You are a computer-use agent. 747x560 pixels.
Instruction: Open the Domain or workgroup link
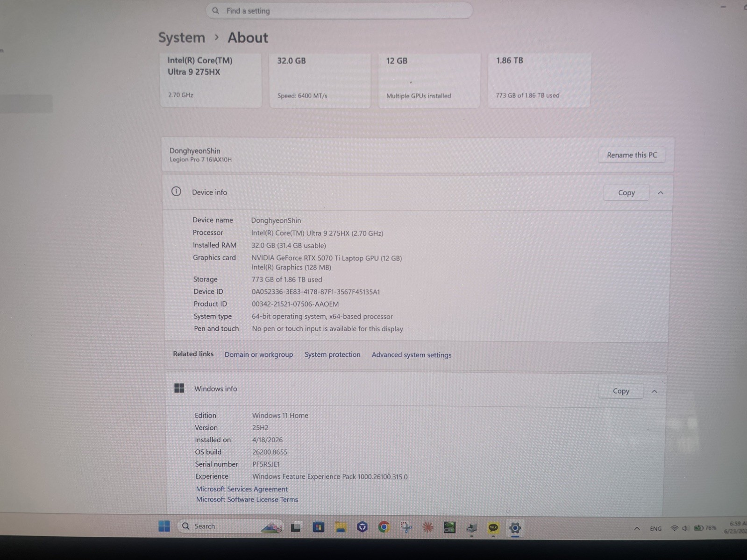click(x=259, y=354)
